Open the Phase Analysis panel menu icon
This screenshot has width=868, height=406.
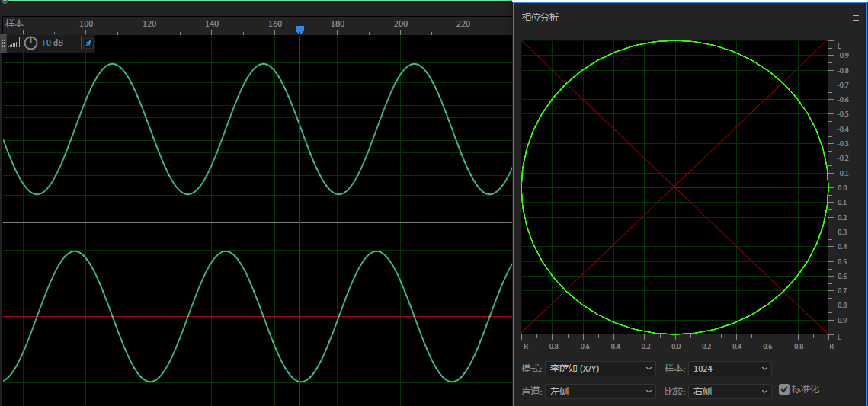tap(855, 18)
